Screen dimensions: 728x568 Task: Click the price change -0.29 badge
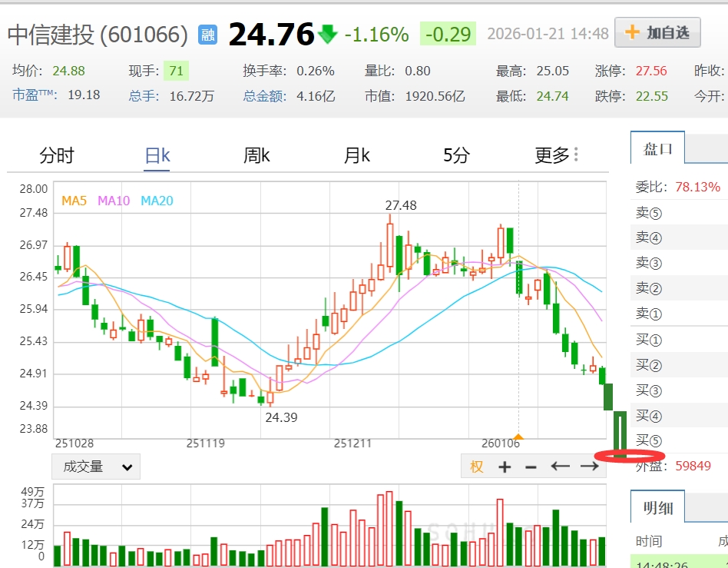click(448, 34)
